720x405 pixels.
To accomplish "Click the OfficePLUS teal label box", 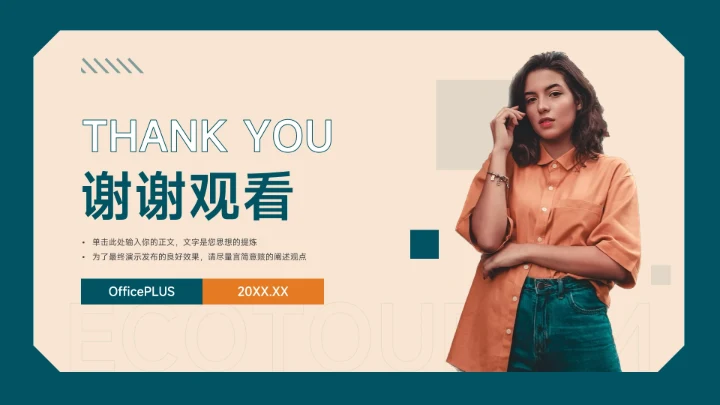I will point(141,291).
